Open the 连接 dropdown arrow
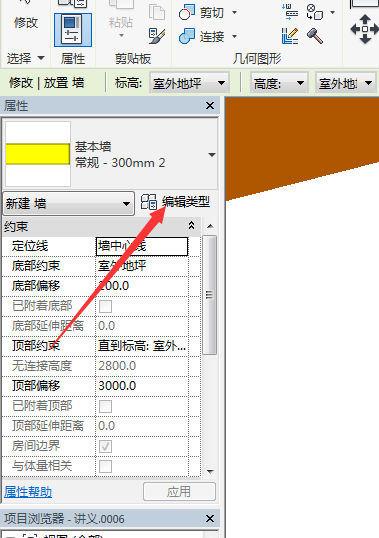The image size is (379, 538). pyautogui.click(x=235, y=36)
